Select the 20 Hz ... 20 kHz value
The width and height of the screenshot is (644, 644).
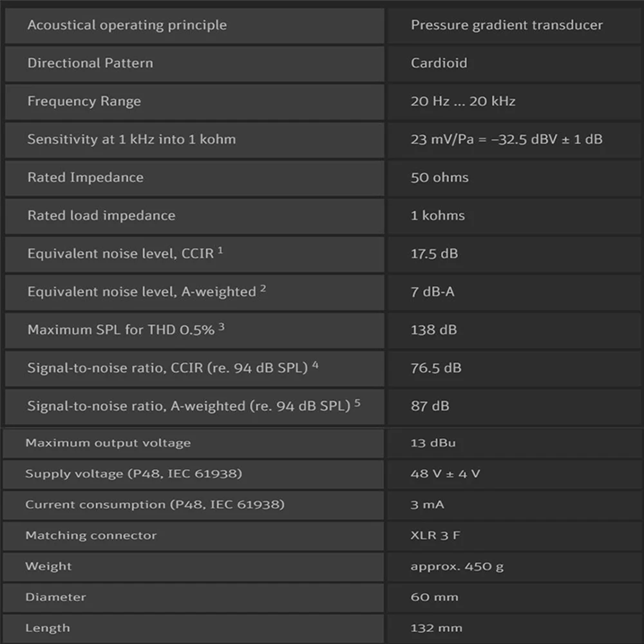[x=463, y=101]
